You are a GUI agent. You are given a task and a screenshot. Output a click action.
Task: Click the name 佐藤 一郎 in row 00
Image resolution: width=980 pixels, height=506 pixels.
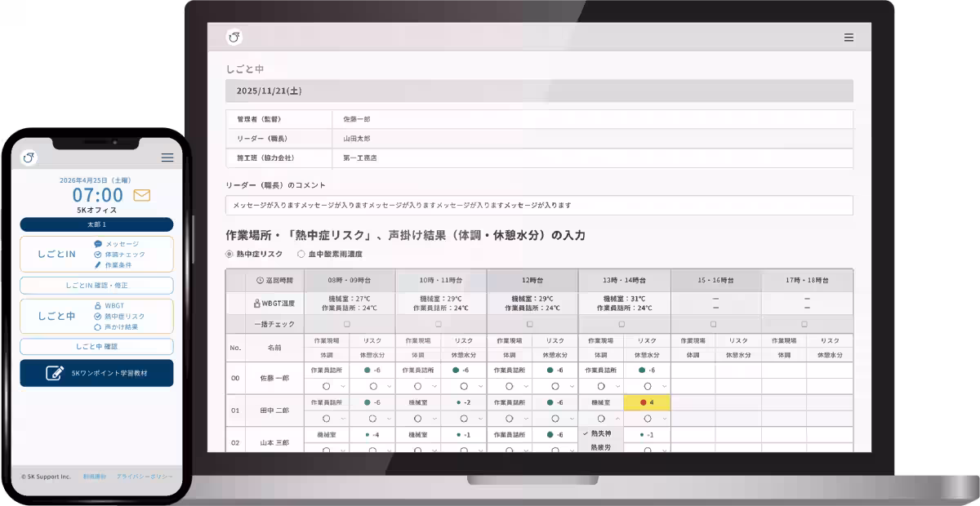275,378
